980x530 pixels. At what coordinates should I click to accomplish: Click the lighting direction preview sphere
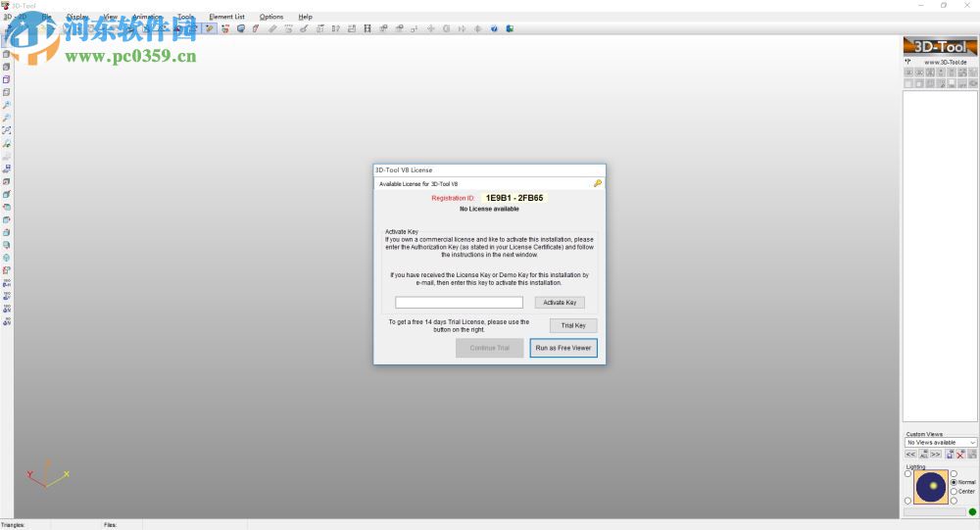tap(931, 487)
